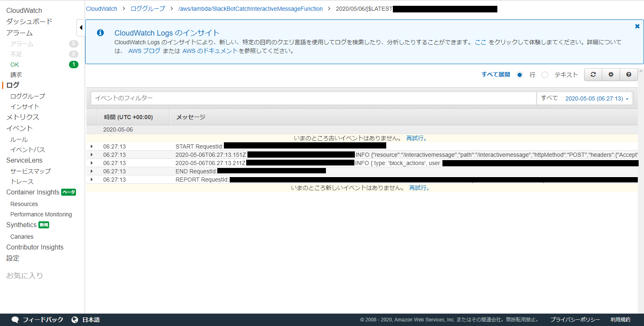Image resolution: width=644 pixels, height=326 pixels.
Task: Open Synthetics in sidebar
Action: [21, 225]
